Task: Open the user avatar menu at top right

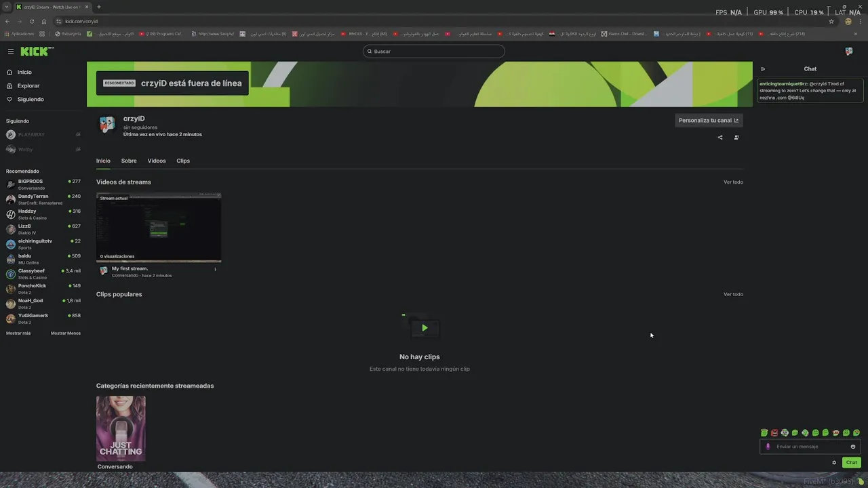Action: pyautogui.click(x=849, y=52)
